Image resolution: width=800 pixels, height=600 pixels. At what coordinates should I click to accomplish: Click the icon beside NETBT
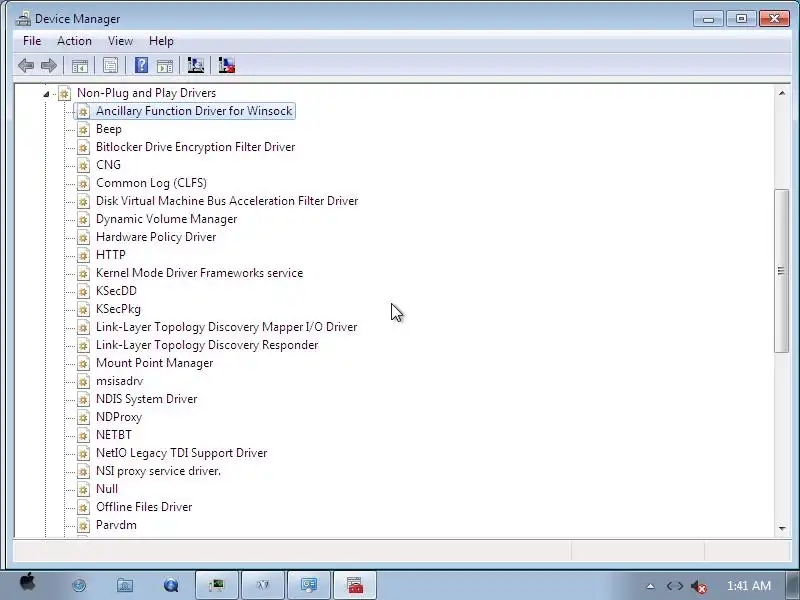(x=83, y=435)
